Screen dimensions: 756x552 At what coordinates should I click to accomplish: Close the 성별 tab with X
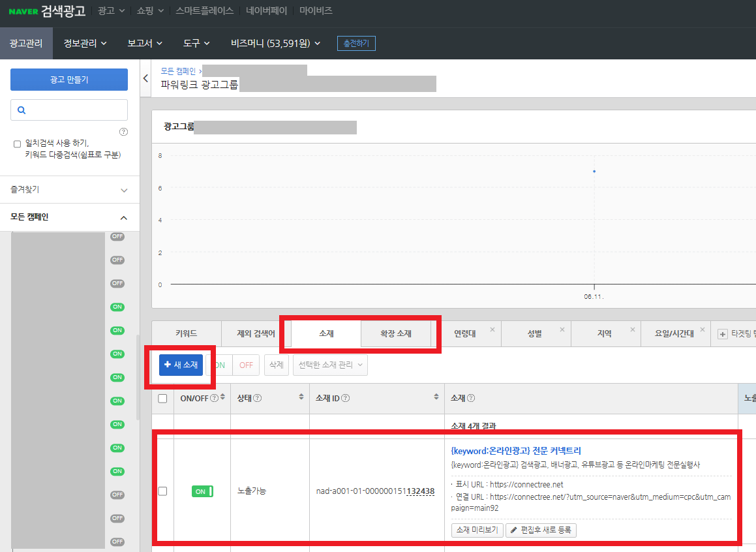tap(562, 330)
